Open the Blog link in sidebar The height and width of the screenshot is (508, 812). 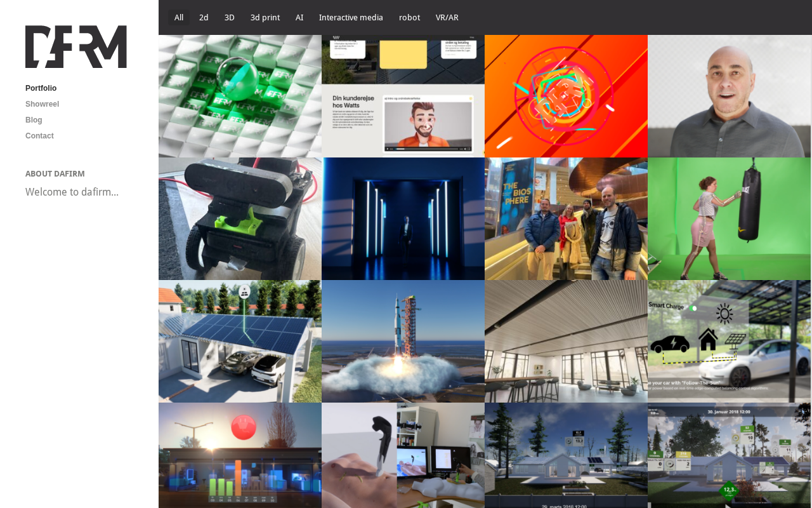point(34,120)
